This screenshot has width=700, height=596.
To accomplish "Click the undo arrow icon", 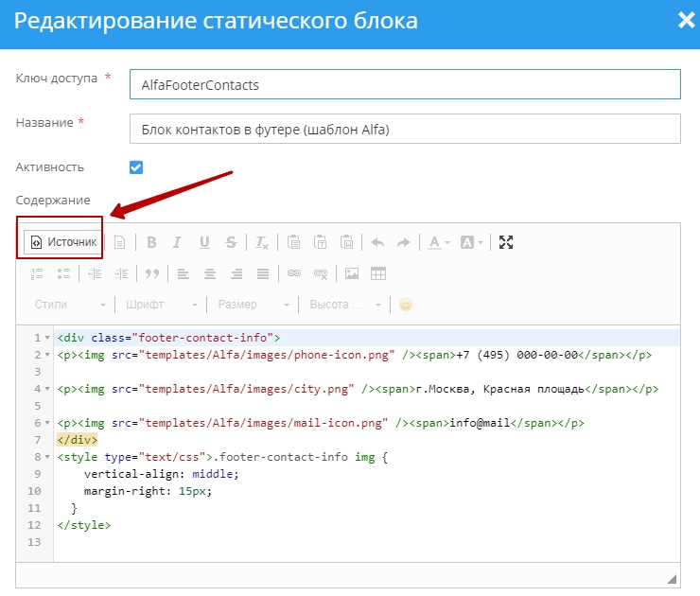I will (x=377, y=242).
